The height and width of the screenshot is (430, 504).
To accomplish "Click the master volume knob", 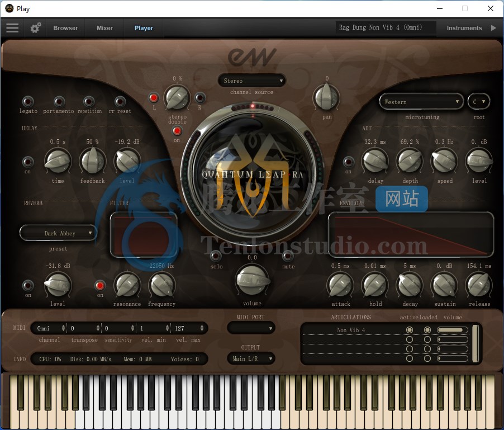I will [253, 280].
